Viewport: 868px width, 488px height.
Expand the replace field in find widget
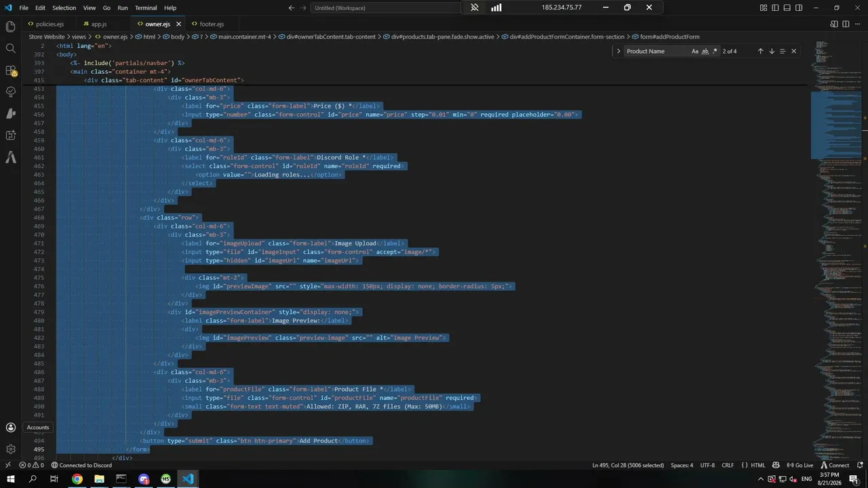[618, 52]
